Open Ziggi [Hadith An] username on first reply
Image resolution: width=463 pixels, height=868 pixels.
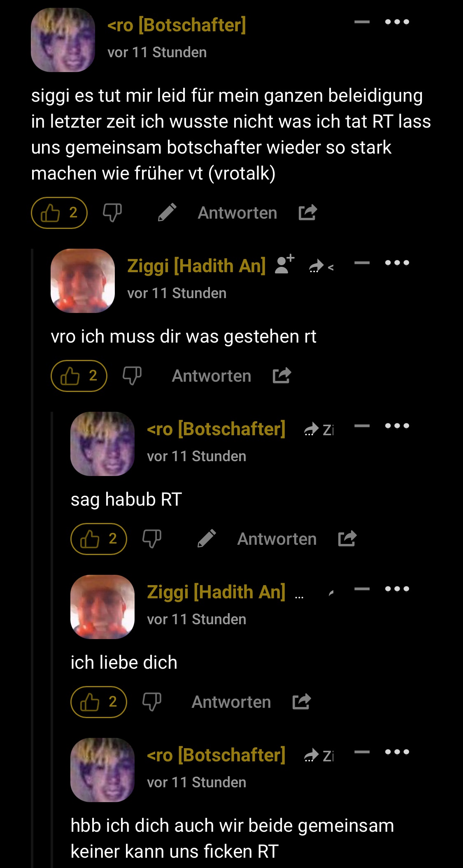[196, 266]
